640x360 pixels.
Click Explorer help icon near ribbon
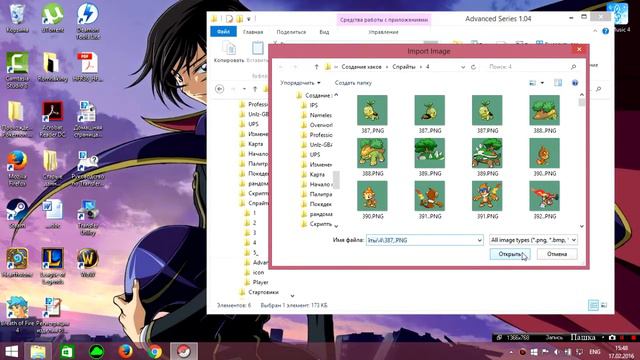tap(606, 31)
